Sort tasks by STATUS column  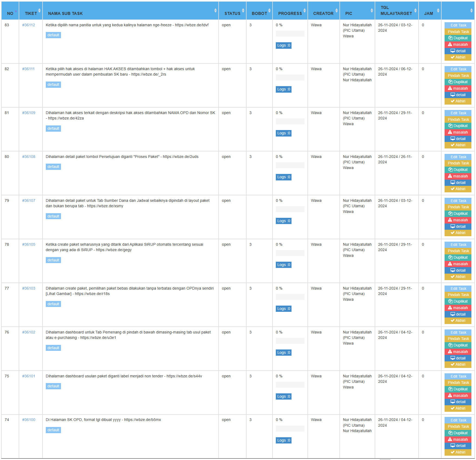coord(232,13)
